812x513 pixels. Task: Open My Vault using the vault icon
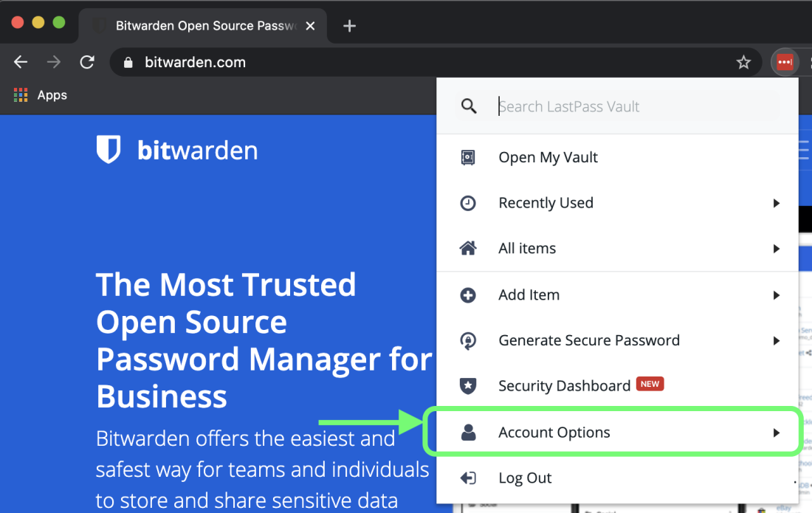(x=469, y=156)
